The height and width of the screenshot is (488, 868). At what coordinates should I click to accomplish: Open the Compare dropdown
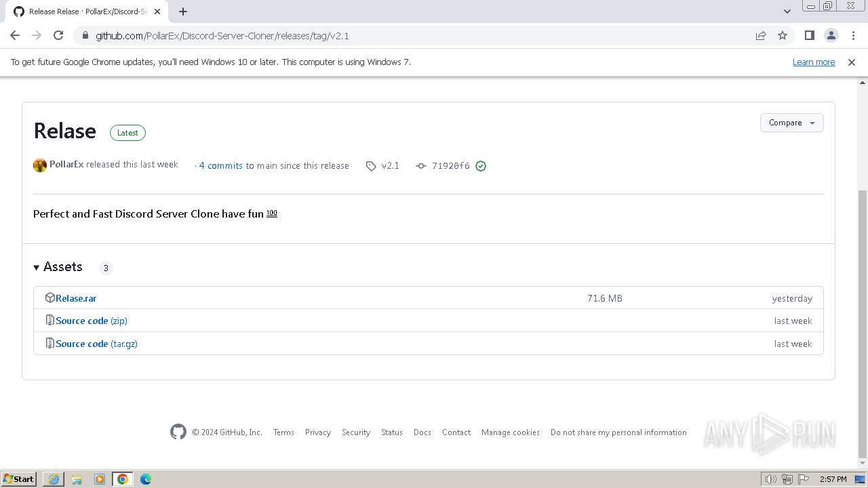[791, 123]
